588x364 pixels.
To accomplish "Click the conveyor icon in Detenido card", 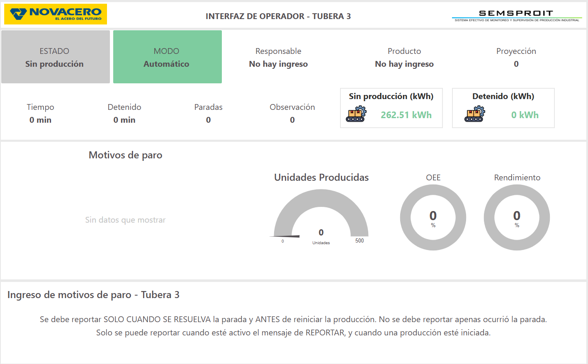I will click(x=475, y=114).
